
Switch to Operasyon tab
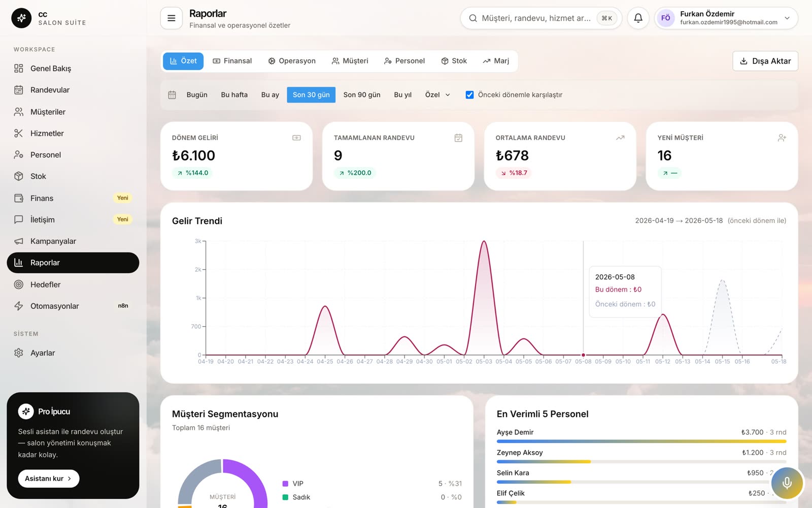tap(292, 61)
